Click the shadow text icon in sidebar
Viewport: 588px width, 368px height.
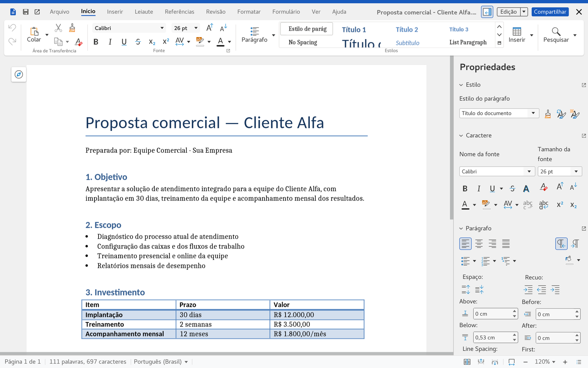pyautogui.click(x=526, y=189)
